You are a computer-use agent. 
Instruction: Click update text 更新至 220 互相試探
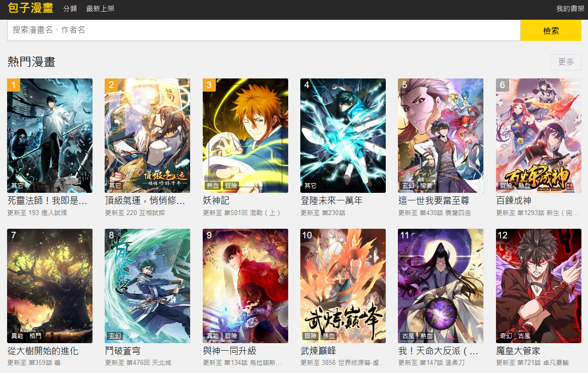[135, 213]
